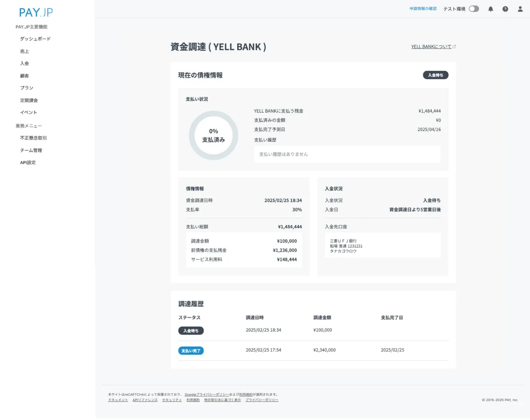Screen dimensions: 530x420
Task: Open the user account icon
Action: (520, 9)
